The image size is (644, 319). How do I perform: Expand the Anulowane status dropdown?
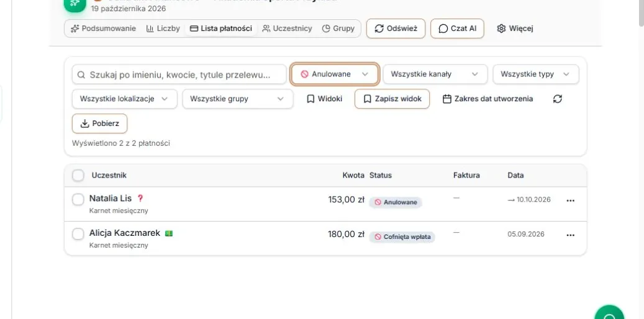click(334, 74)
